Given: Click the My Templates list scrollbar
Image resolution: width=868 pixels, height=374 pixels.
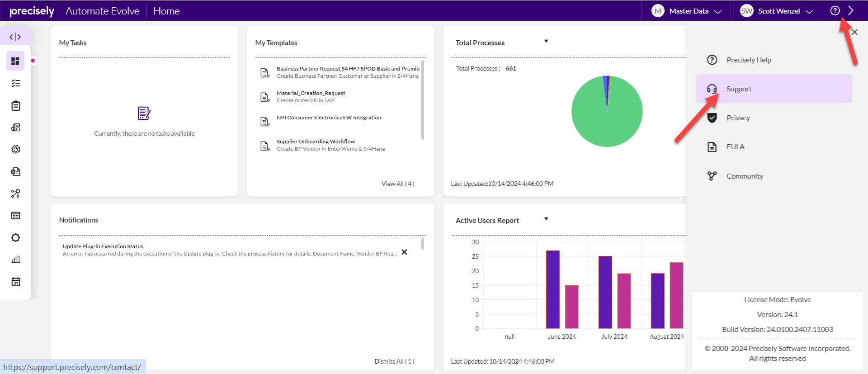Looking at the screenshot, I should point(423,99).
